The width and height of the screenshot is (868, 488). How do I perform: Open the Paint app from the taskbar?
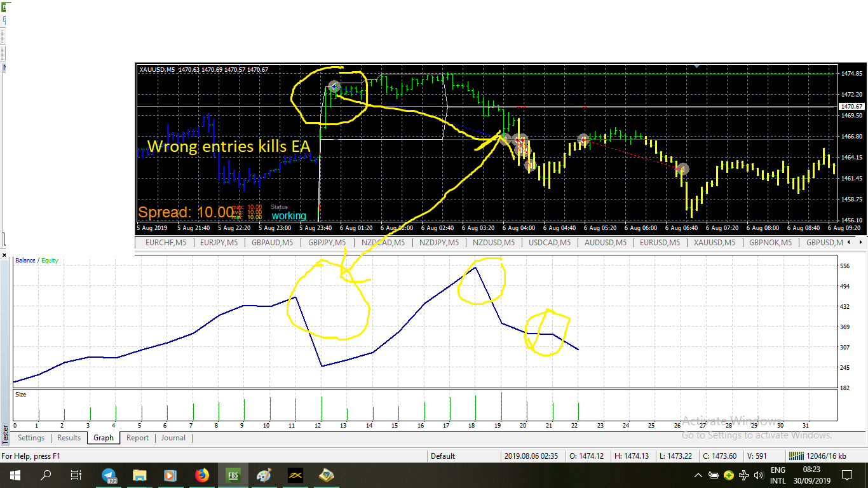(264, 475)
